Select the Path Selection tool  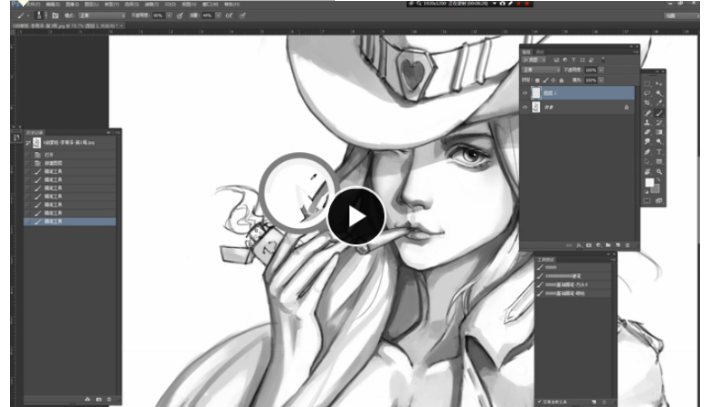647,161
